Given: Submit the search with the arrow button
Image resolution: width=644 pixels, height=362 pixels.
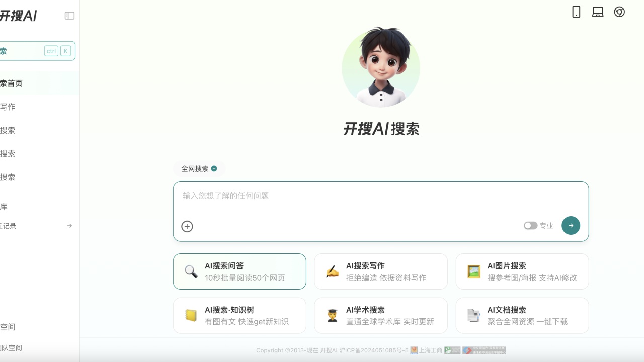Looking at the screenshot, I should click(x=571, y=225).
